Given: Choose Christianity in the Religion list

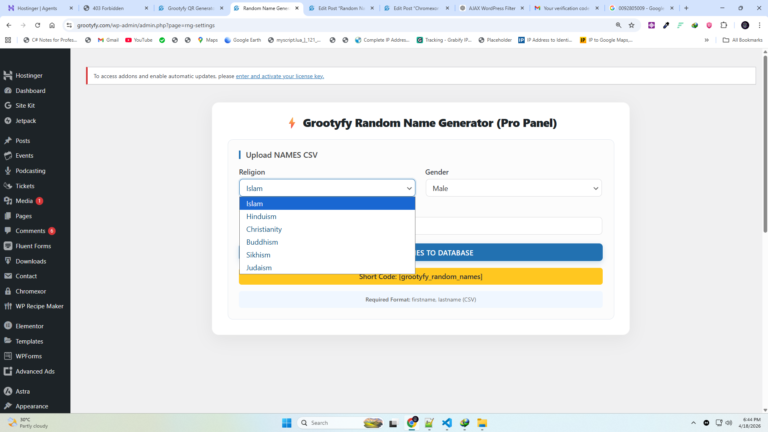Looking at the screenshot, I should [327, 229].
